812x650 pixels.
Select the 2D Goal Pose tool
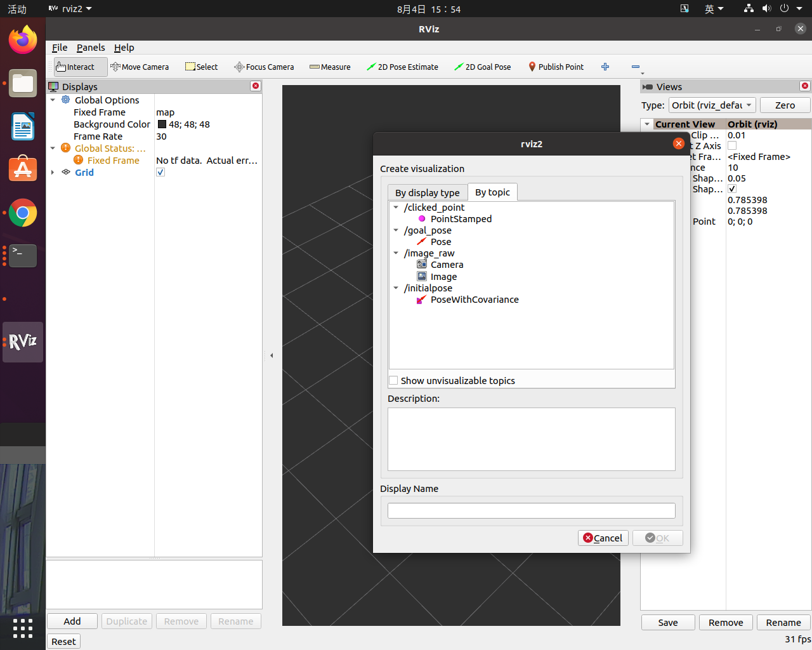point(482,67)
